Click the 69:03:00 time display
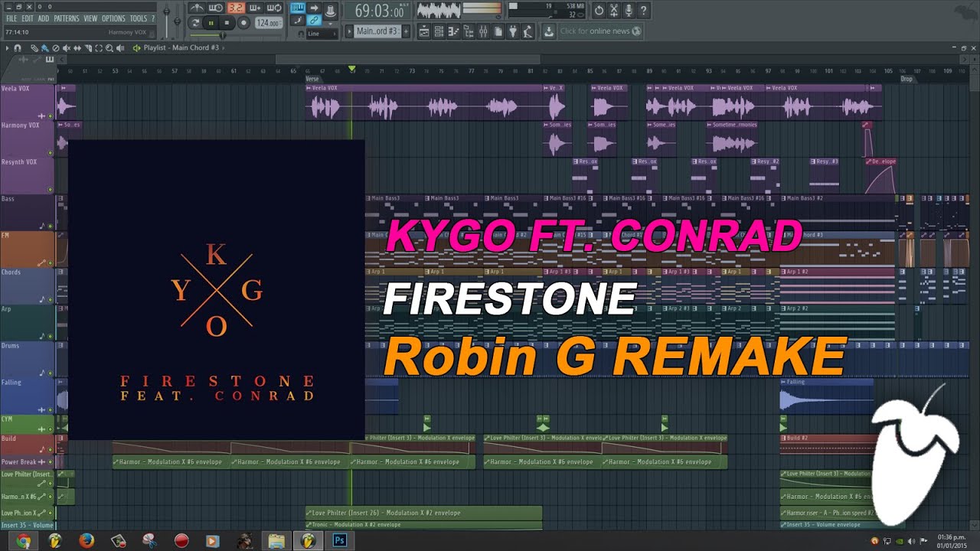This screenshot has width=980, height=551. [x=379, y=11]
